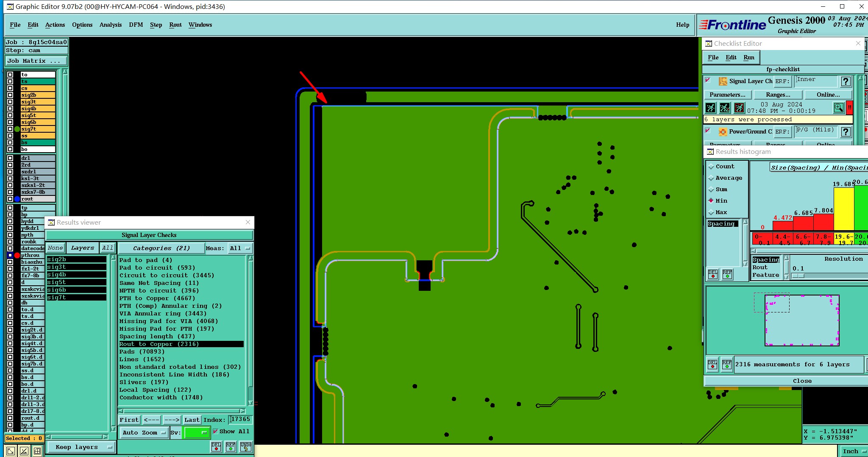Click diagonal arrow tool icon at bottom-left

pos(11,451)
